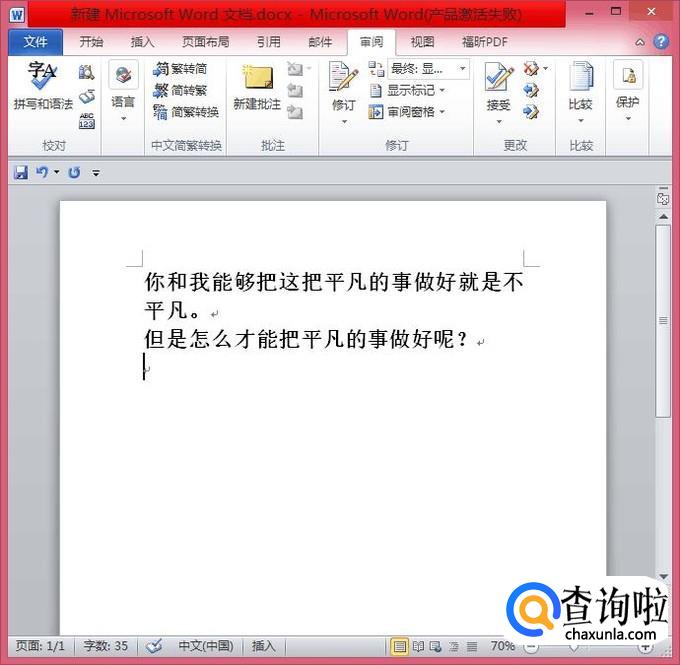Toggle Insert (插入) mode in status bar

(263, 646)
